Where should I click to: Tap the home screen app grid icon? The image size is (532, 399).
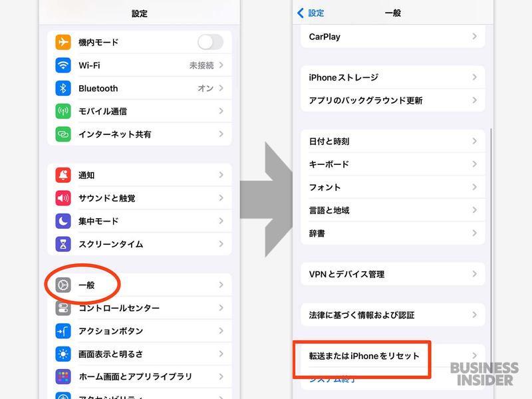(x=63, y=376)
